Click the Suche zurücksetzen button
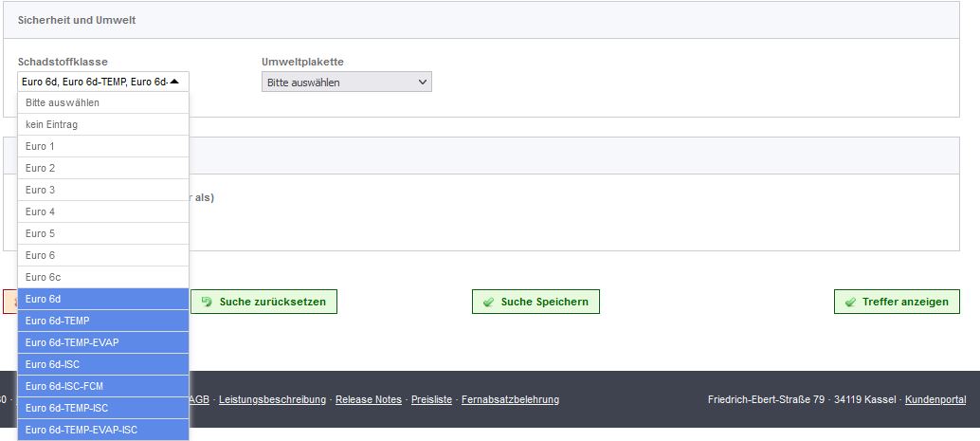The width and height of the screenshot is (980, 441). [x=263, y=302]
